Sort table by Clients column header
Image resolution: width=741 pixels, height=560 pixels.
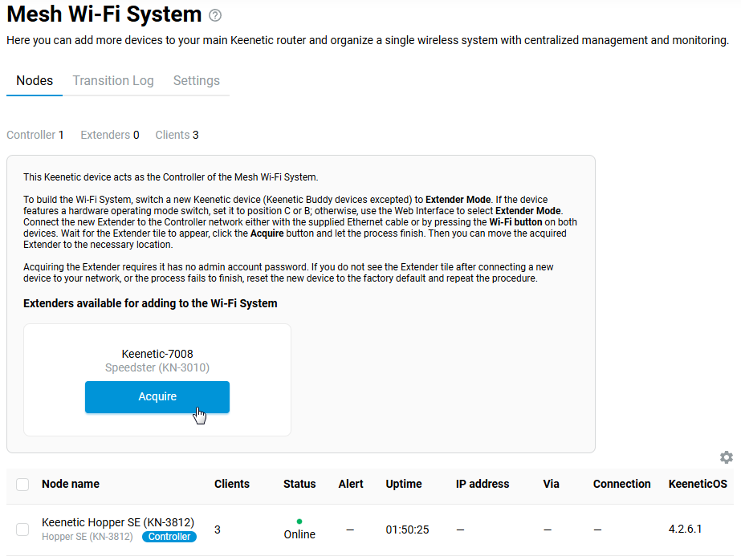tap(231, 484)
